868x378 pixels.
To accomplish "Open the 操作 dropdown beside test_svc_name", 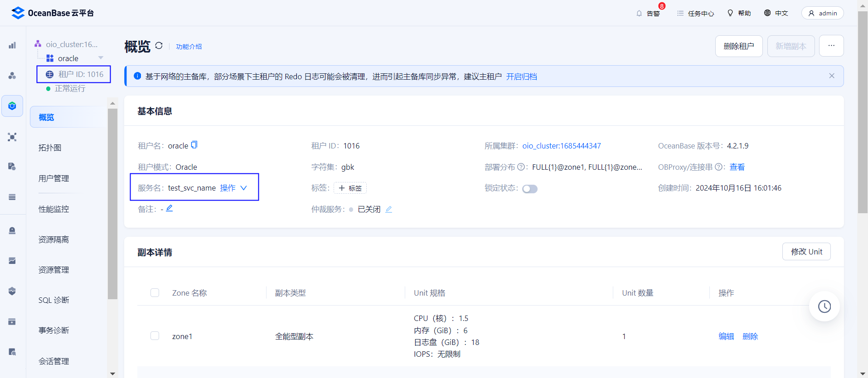I will 233,188.
